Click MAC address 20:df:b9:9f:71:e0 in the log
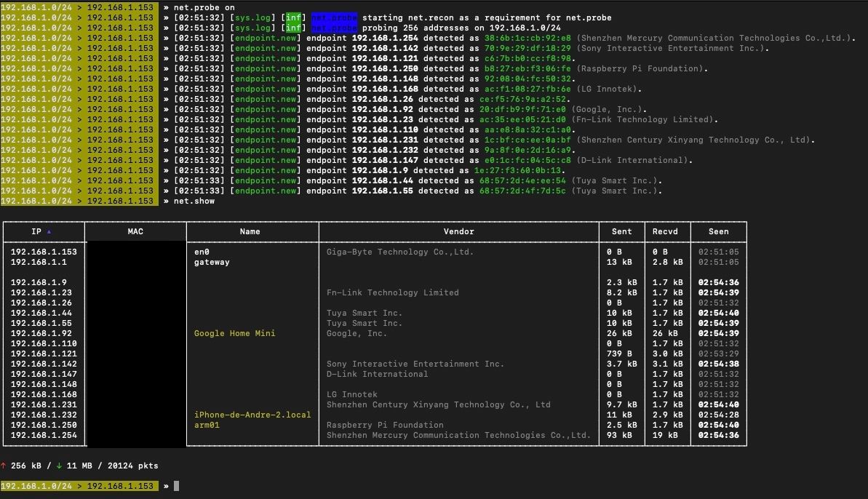The width and height of the screenshot is (868, 499). [522, 110]
